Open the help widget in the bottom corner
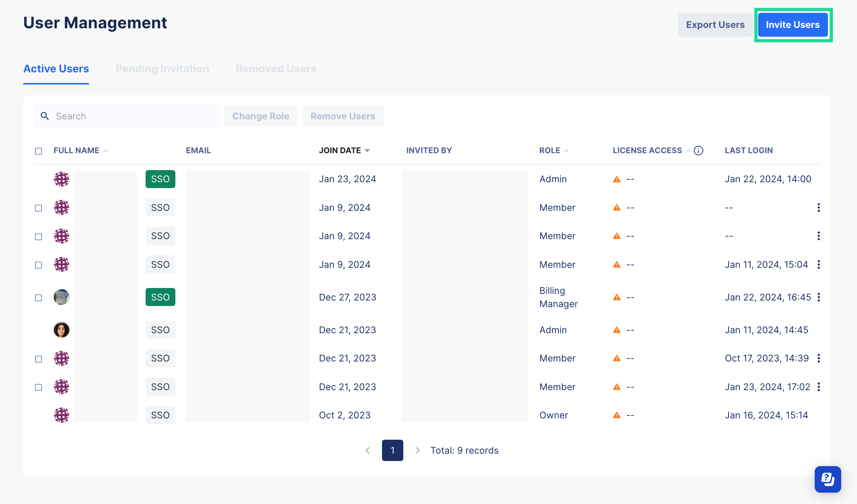The height and width of the screenshot is (504, 857). click(x=828, y=479)
